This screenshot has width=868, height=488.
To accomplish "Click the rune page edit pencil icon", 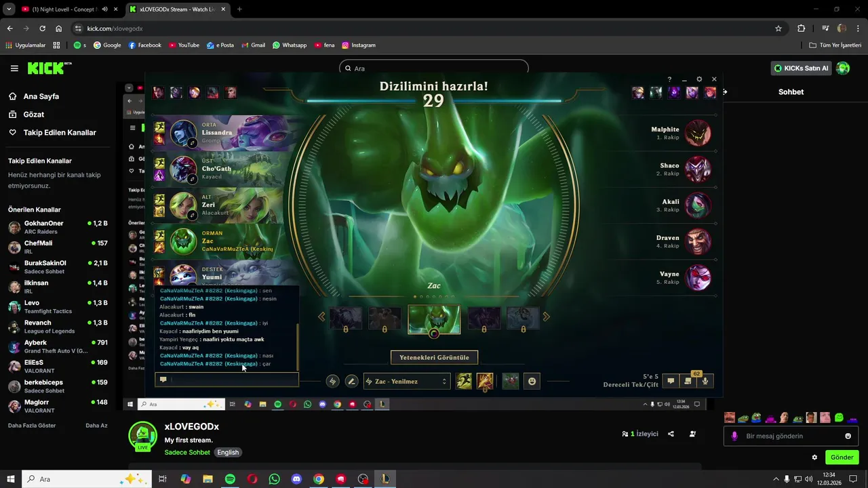I will coord(351,382).
